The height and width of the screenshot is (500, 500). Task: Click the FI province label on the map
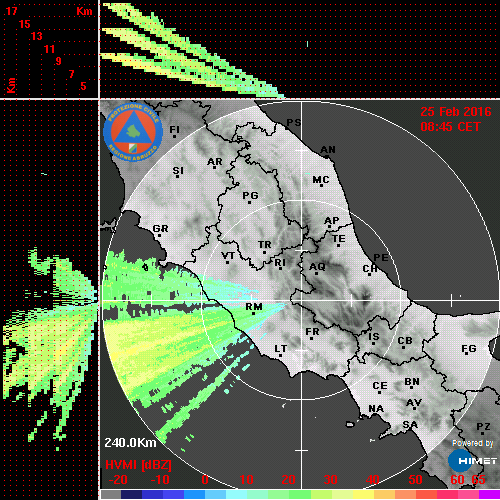174,129
